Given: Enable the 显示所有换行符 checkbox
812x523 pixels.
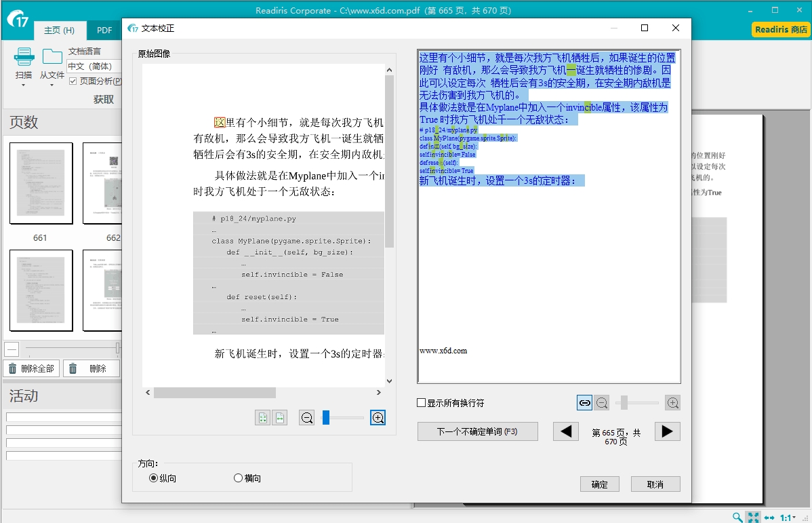Looking at the screenshot, I should coord(422,403).
